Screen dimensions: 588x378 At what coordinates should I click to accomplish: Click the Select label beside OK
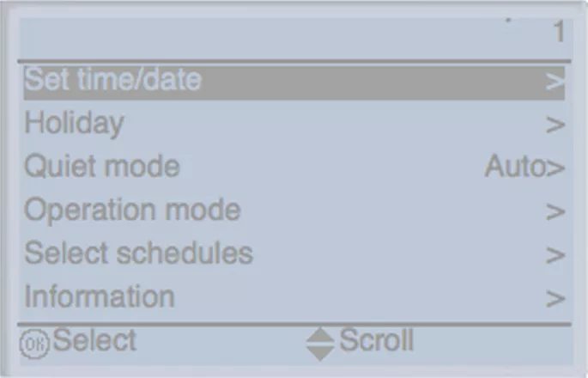click(94, 341)
